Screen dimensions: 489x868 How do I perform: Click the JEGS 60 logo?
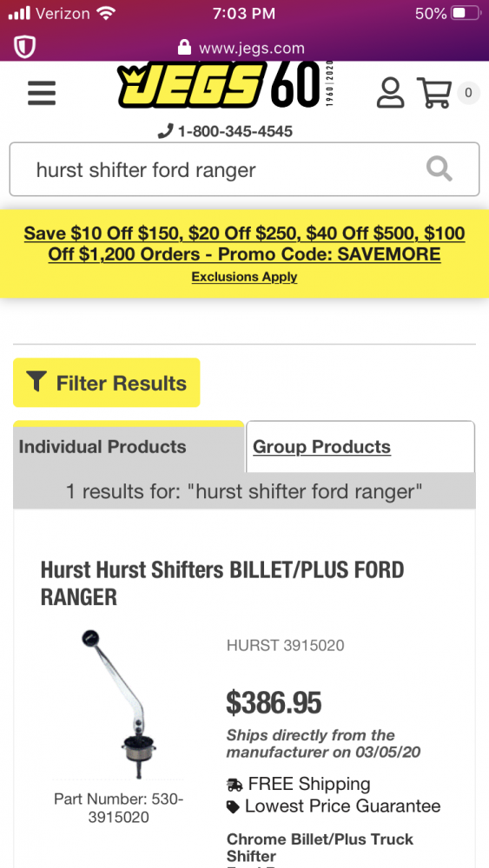tap(226, 85)
